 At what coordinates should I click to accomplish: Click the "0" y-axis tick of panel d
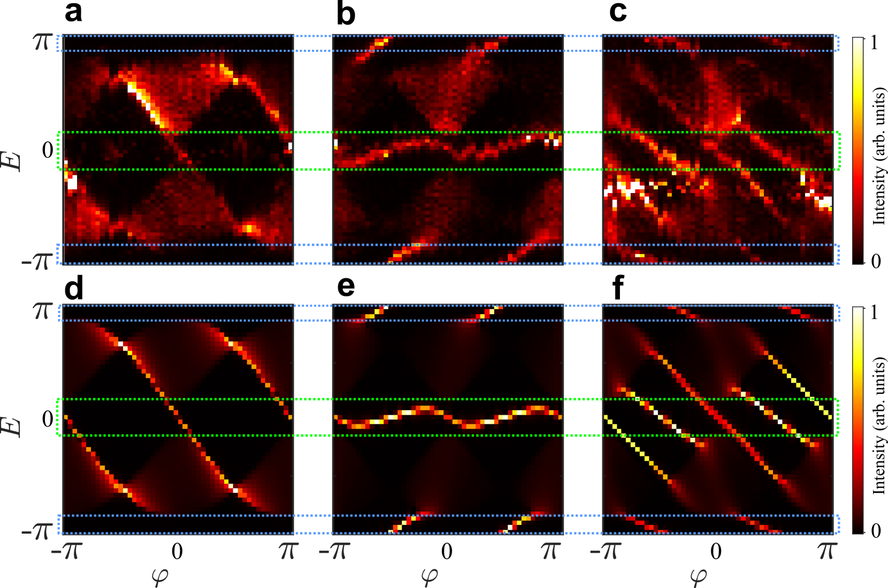pos(48,419)
